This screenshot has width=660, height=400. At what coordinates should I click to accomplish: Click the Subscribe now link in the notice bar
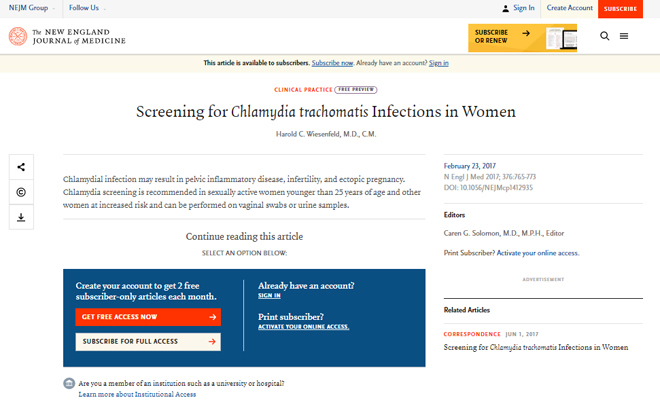[x=332, y=63]
